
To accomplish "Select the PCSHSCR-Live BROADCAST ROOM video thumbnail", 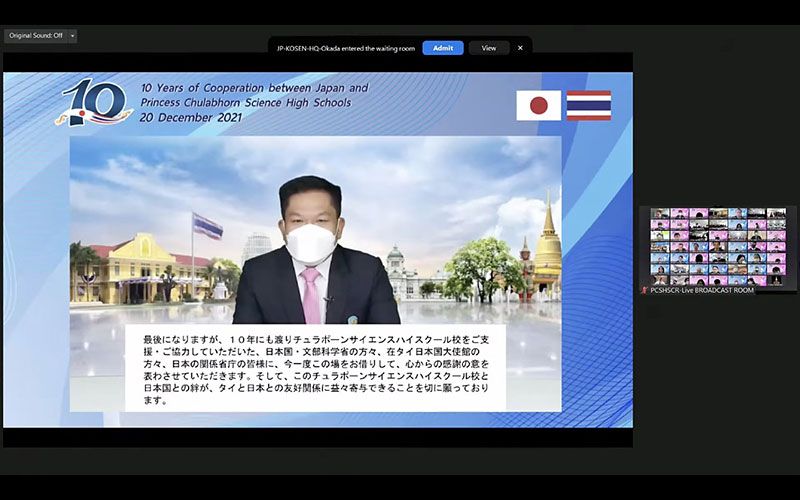I will 718,246.
